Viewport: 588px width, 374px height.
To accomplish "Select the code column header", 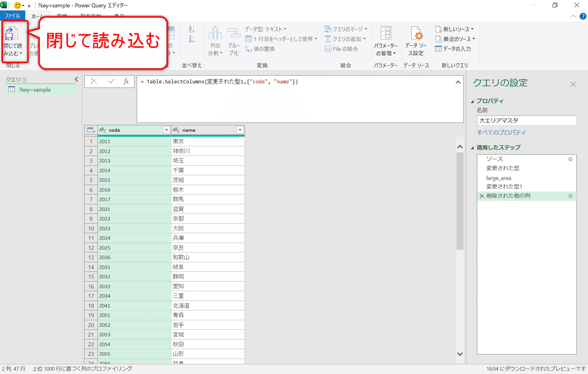I will tap(134, 130).
